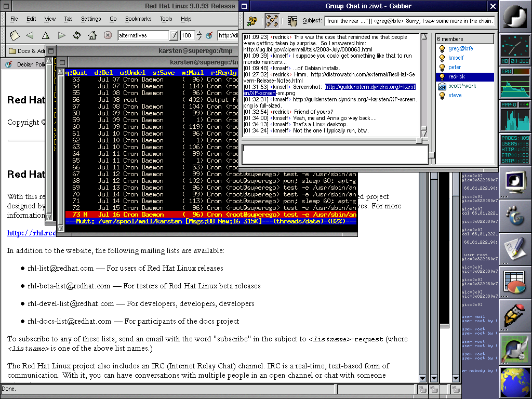Click the zoom percentage spinner arrows
Screen dimensions: 532x399
199,35
